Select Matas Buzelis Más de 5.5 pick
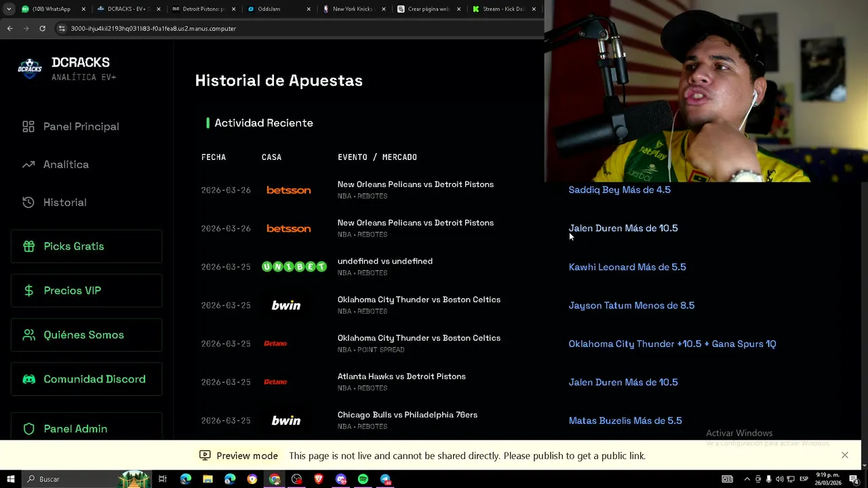Viewport: 868px width, 488px height. pos(625,421)
